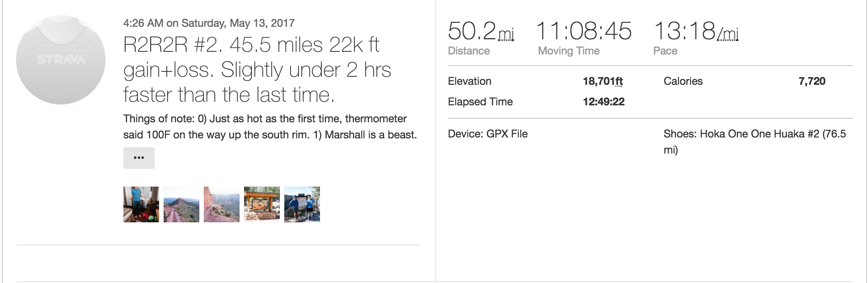Click the Strava placeholder profile avatar
Screen dimensions: 868x283
coord(61,60)
